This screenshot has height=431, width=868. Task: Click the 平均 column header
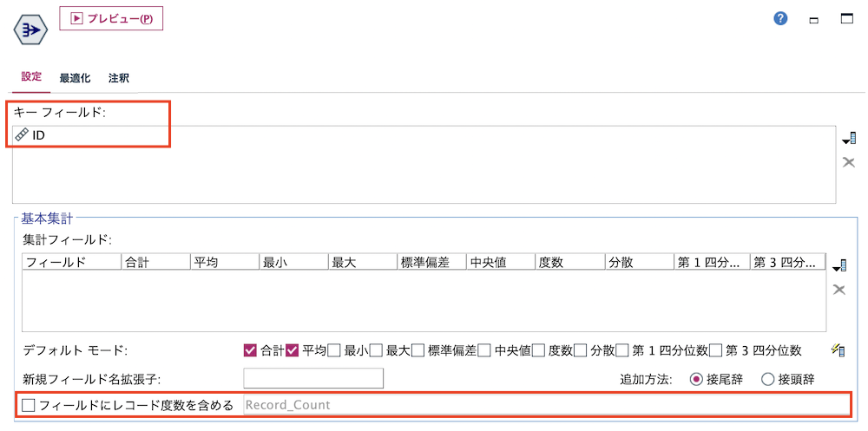[225, 262]
